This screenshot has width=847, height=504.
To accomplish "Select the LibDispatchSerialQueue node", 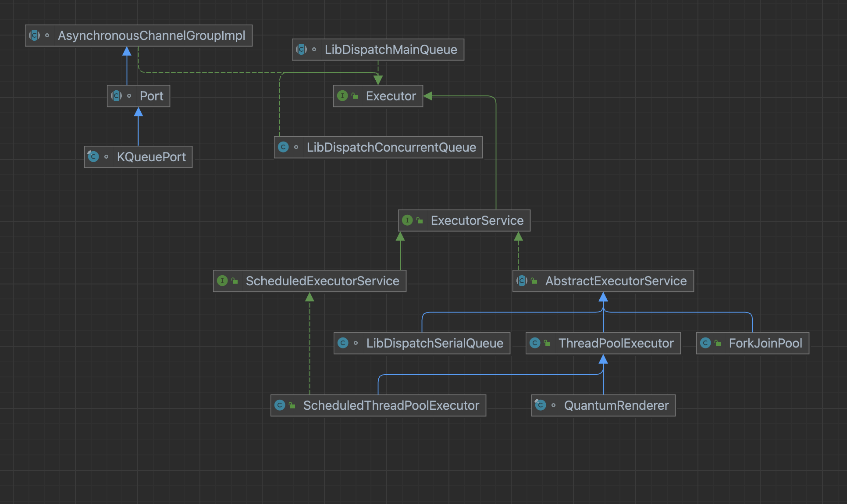I will tap(434, 343).
